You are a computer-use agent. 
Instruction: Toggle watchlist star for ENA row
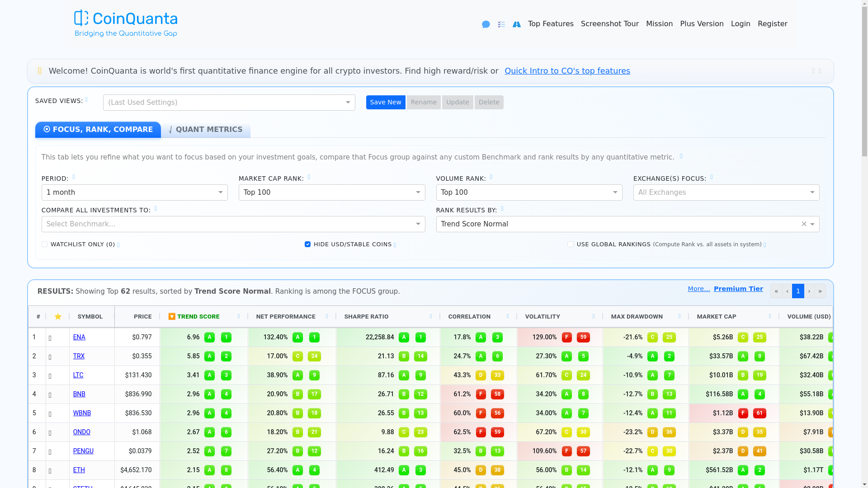pos(50,338)
